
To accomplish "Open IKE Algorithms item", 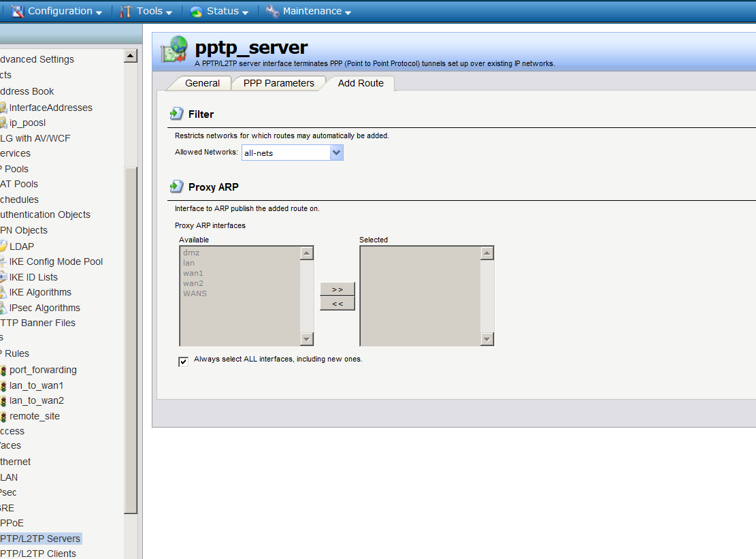I will tap(40, 292).
